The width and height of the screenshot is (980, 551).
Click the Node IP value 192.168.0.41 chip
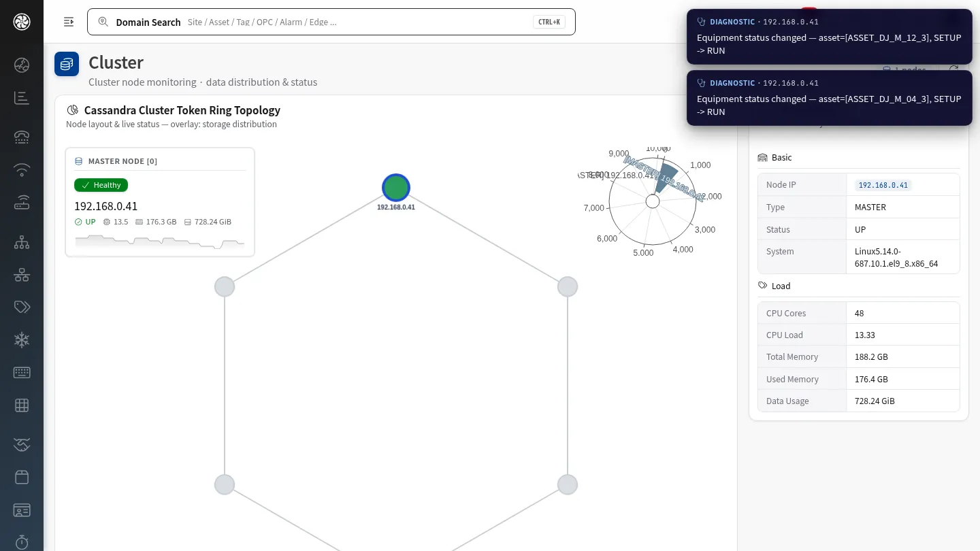point(883,185)
